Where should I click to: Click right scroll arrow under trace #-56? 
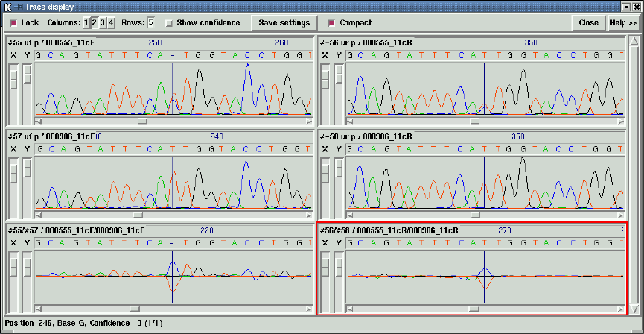pyautogui.click(x=621, y=120)
